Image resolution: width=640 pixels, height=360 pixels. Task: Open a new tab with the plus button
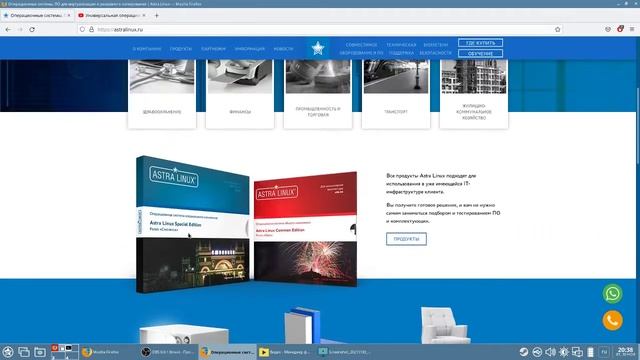tap(157, 16)
